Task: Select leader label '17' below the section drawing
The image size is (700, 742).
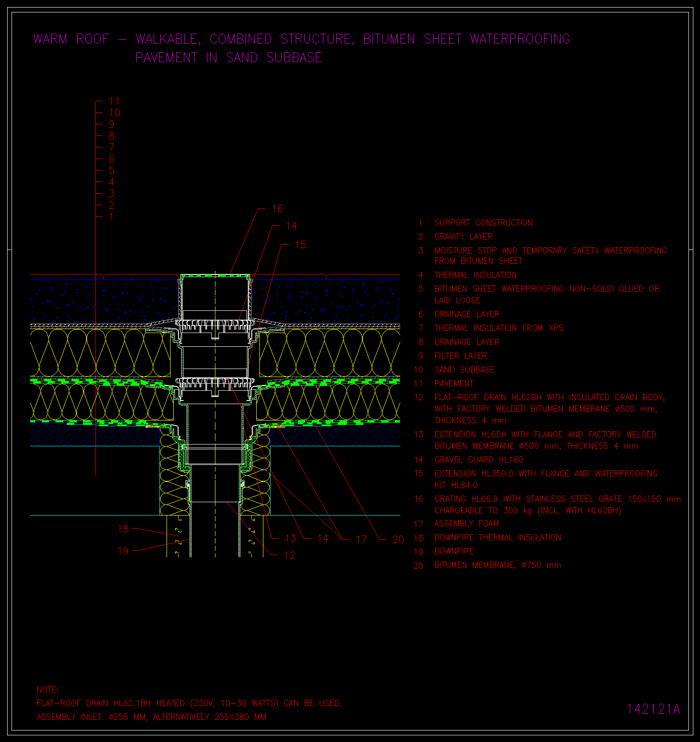Action: click(361, 540)
